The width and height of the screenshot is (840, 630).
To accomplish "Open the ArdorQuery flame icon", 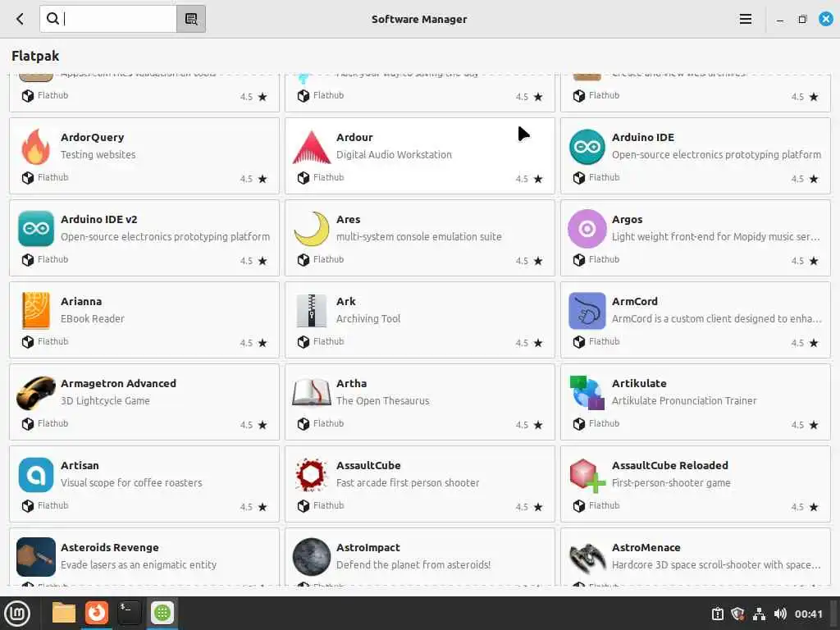I will point(35,146).
